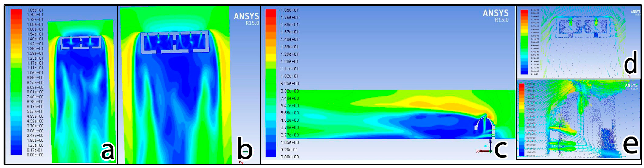Click the panel label letter 'a'
Screen dimensions: 644x168
pyautogui.click(x=107, y=151)
